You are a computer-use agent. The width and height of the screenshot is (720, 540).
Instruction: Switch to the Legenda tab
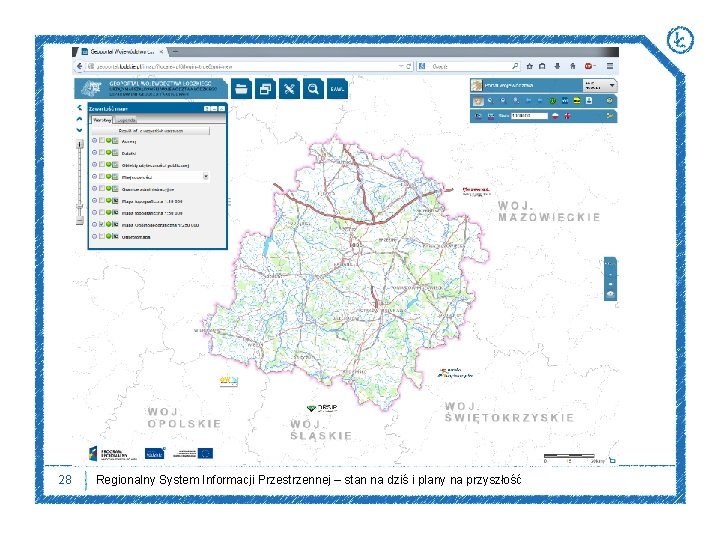click(126, 120)
